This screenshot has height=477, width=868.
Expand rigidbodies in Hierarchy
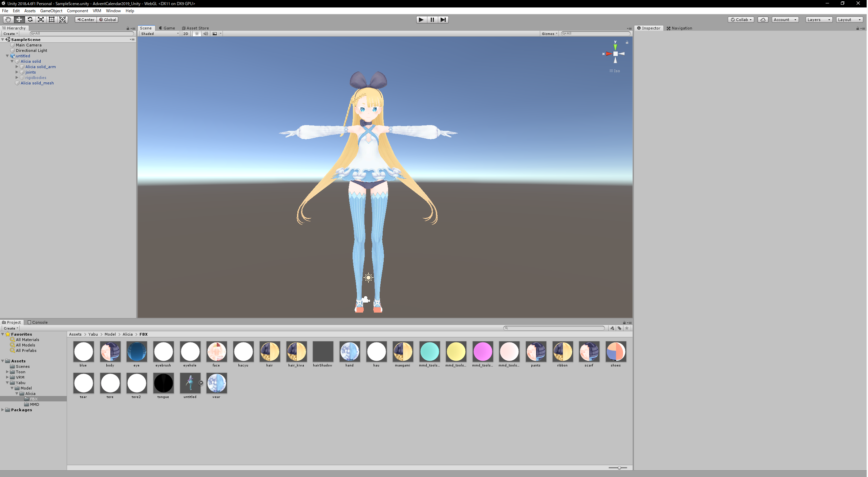pos(17,78)
